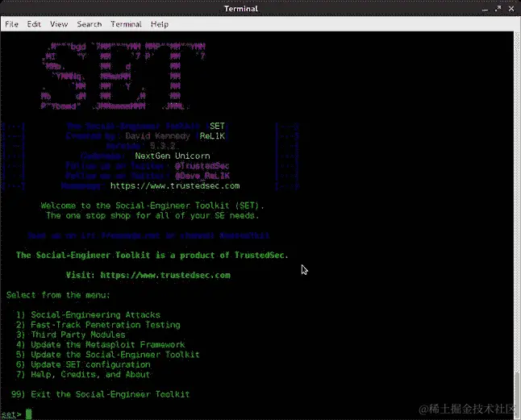Click '99) Exit the Social-Engineer Toolkit' line
The height and width of the screenshot is (420, 521).
100,394
